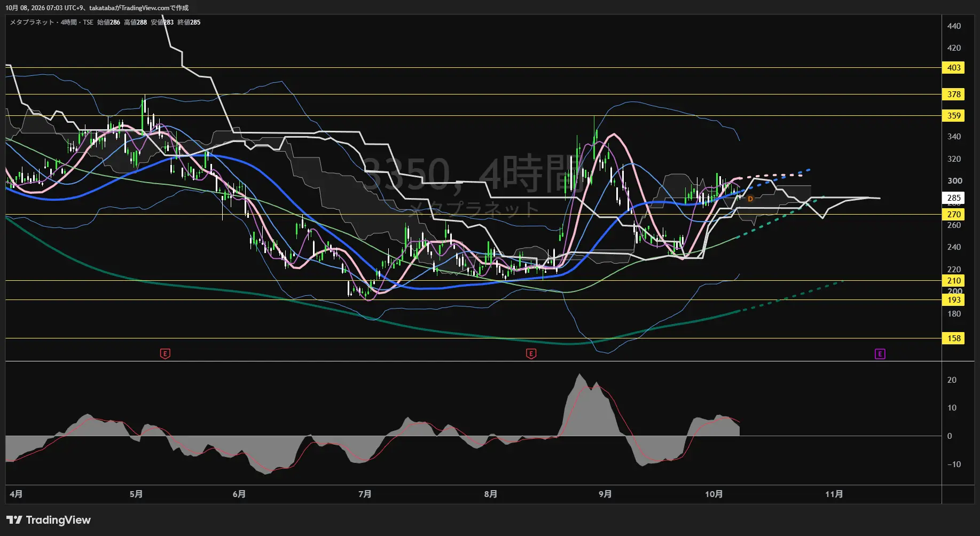The image size is (980, 536).
Task: Click the 403 yellow price label
Action: point(954,68)
